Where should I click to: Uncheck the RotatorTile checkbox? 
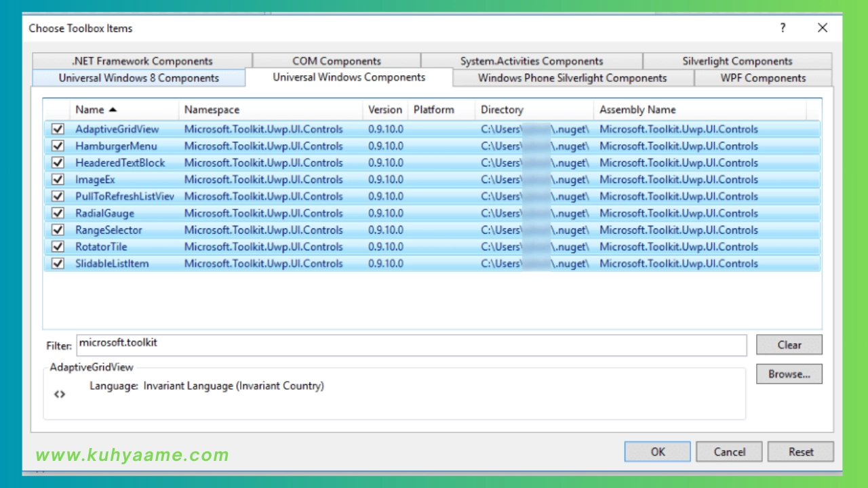coord(58,247)
